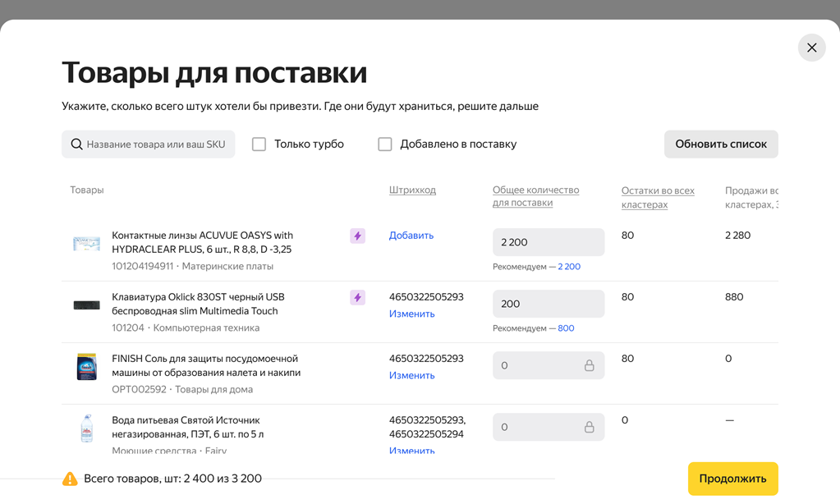This screenshot has height=504, width=840.
Task: Click «Добавить» barcode link for ACUVUE lenses
Action: tap(411, 236)
